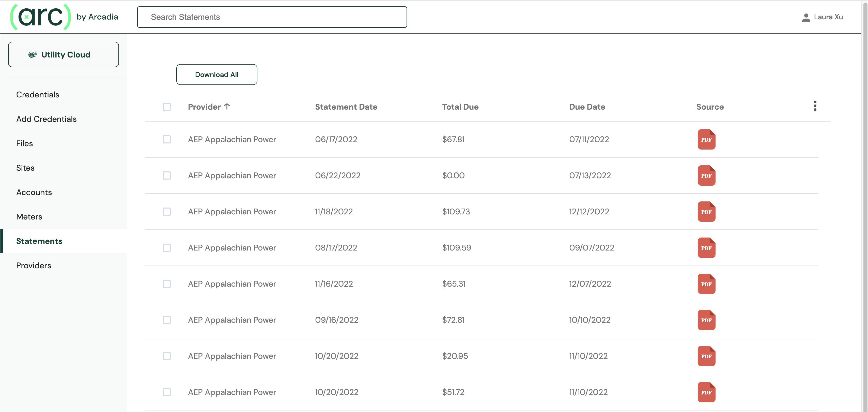Image resolution: width=868 pixels, height=412 pixels.
Task: Open the three-dot column options menu
Action: 815,106
